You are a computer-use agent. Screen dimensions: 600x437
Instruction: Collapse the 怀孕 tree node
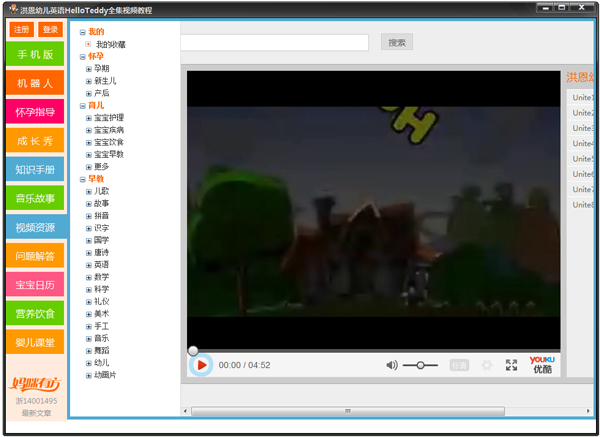point(82,57)
